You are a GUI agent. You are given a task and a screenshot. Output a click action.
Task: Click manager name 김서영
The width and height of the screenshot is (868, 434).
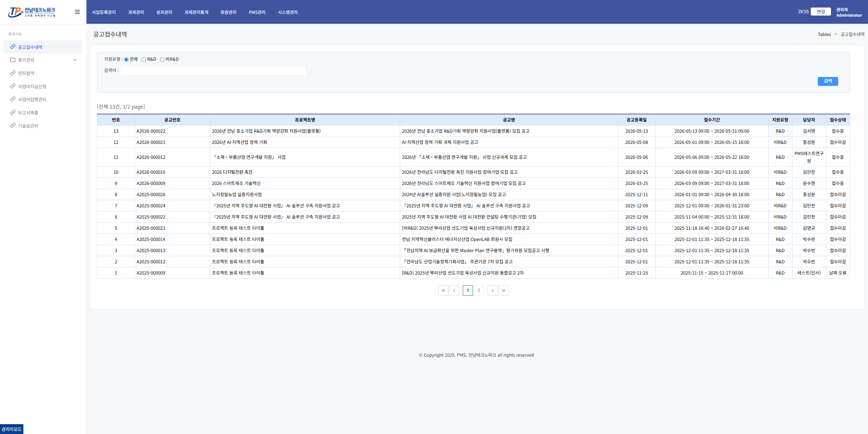click(809, 131)
